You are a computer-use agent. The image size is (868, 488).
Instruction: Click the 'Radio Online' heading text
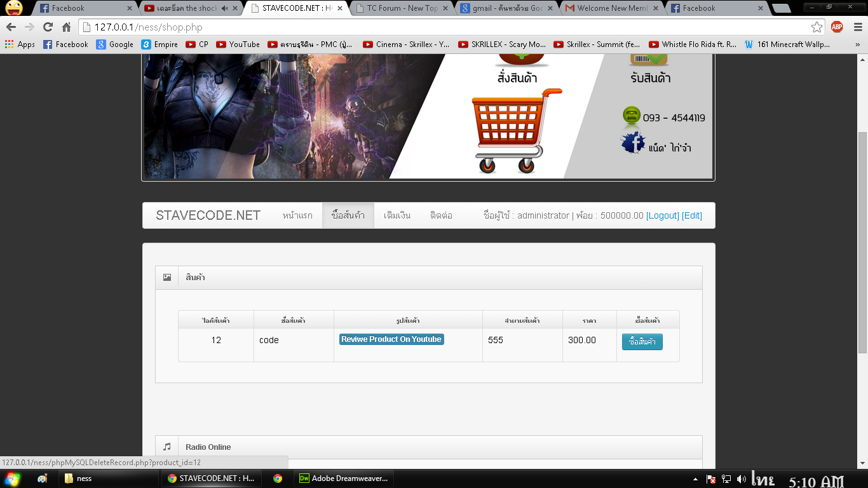pyautogui.click(x=208, y=447)
